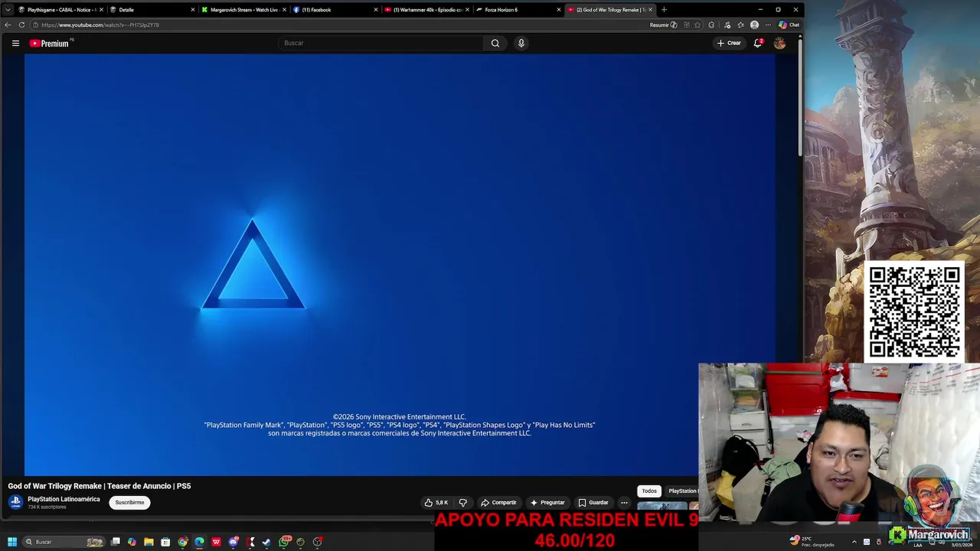
Task: Open WhatsApp from the taskbar
Action: pyautogui.click(x=285, y=542)
